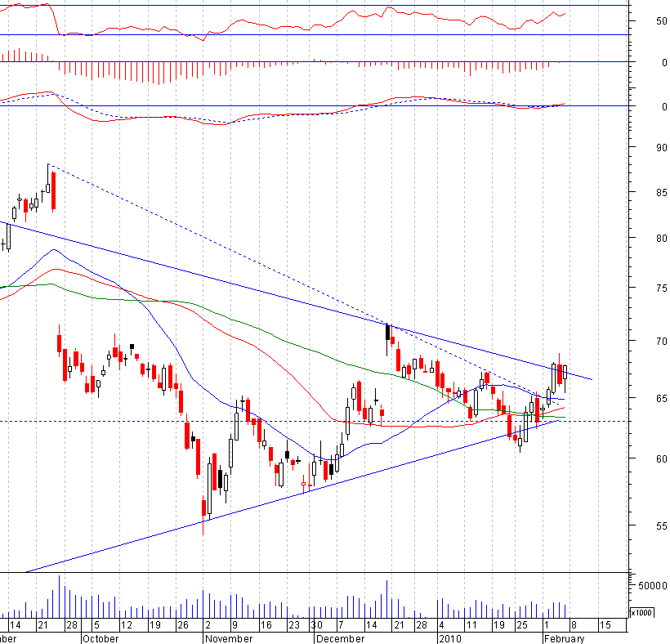Select the 5 date label

point(96,625)
